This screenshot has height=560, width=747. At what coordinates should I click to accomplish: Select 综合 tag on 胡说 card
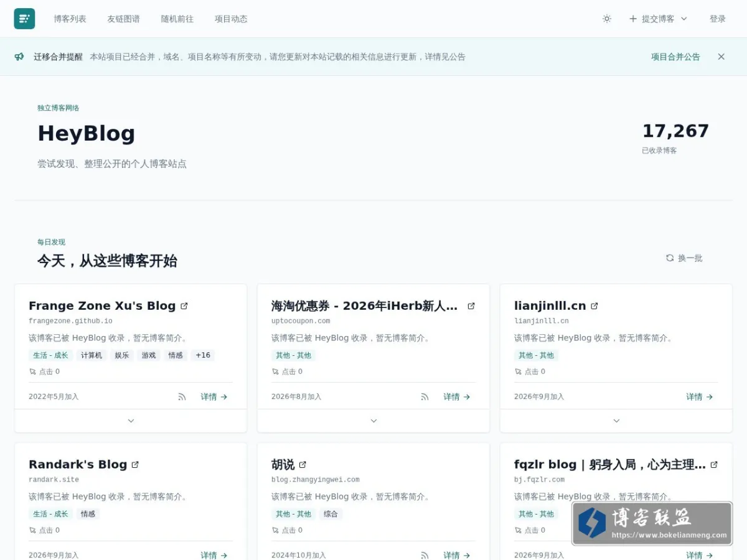(x=331, y=514)
